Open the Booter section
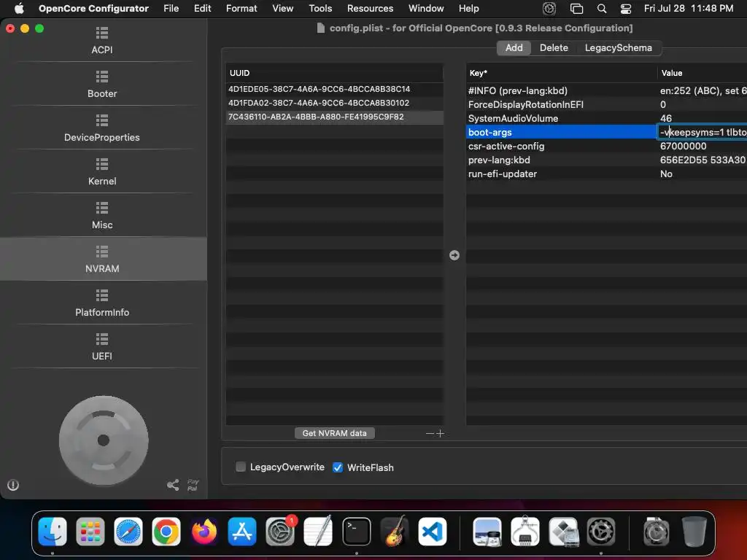This screenshot has width=747, height=560. click(102, 85)
